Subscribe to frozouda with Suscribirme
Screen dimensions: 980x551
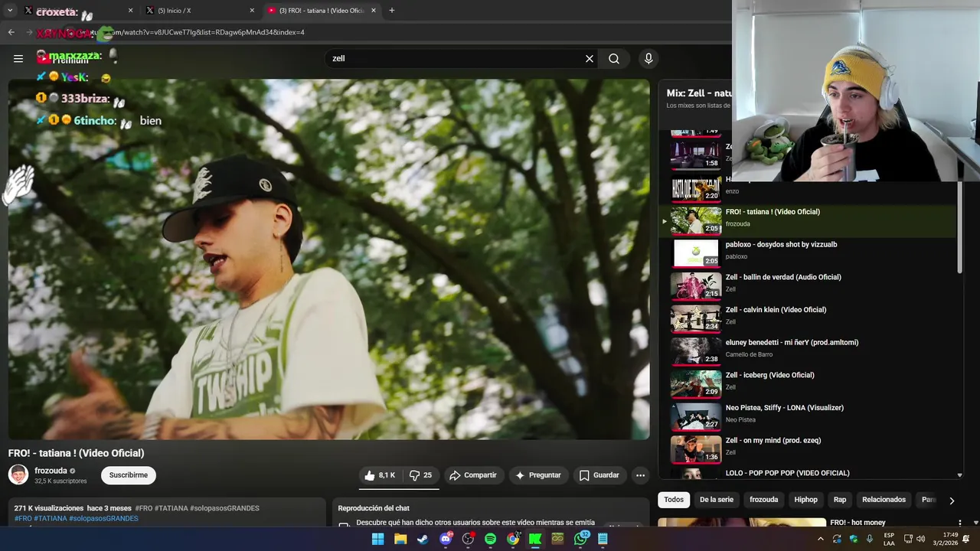128,475
